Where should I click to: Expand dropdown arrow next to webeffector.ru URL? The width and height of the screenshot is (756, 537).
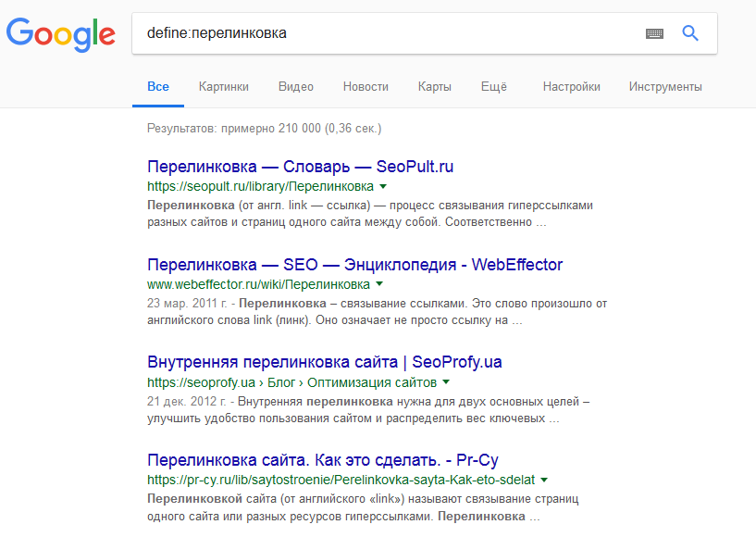[x=379, y=284]
